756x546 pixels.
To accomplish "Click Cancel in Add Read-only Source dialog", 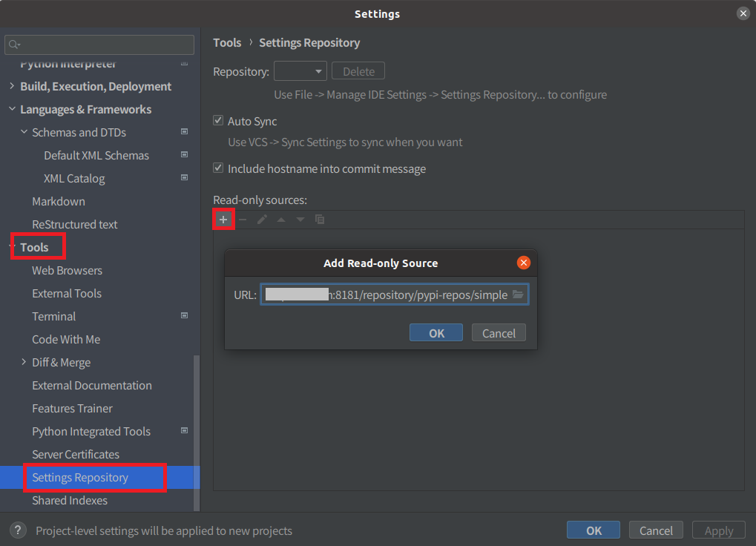I will 499,333.
